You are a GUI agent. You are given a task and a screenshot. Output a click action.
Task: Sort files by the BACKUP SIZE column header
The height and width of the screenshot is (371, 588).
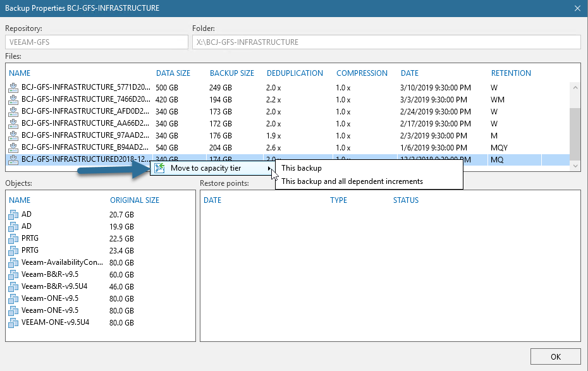(232, 73)
